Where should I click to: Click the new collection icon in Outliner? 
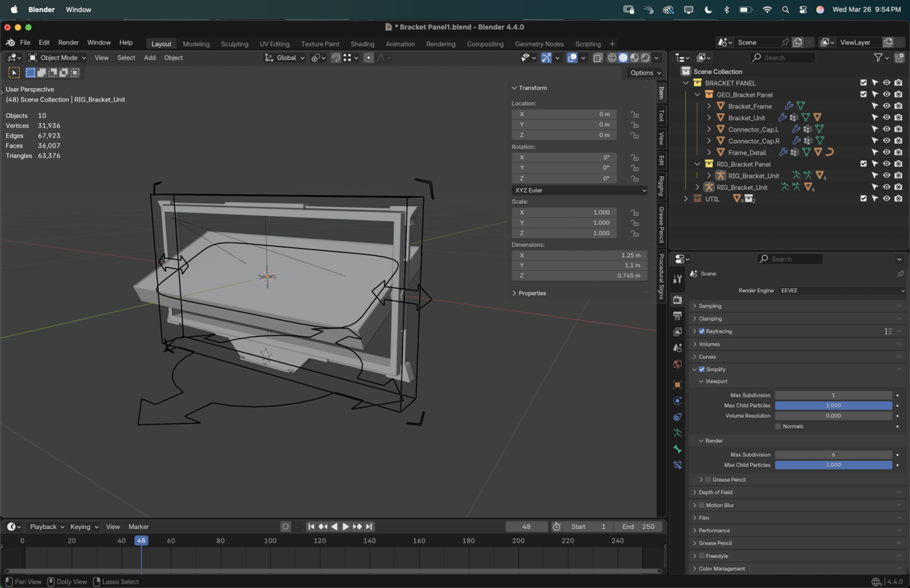tap(899, 58)
